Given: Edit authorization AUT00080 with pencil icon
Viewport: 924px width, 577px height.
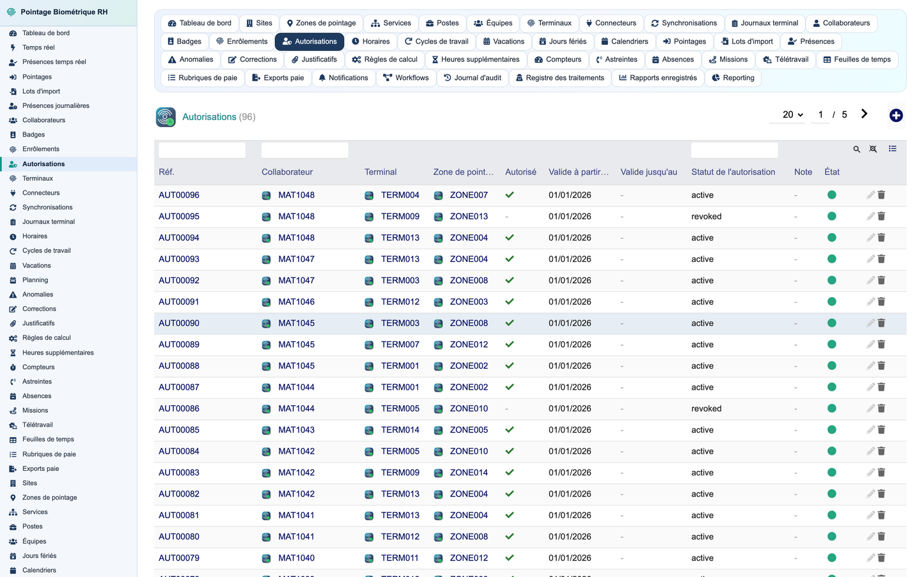Looking at the screenshot, I should pyautogui.click(x=870, y=536).
